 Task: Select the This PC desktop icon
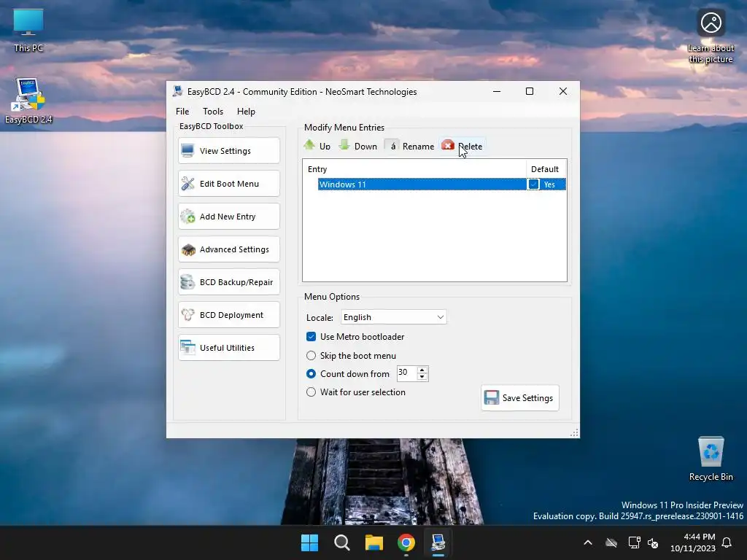click(28, 31)
